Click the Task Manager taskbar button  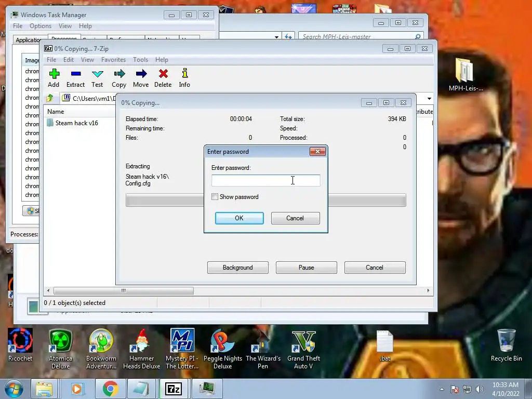(207, 389)
